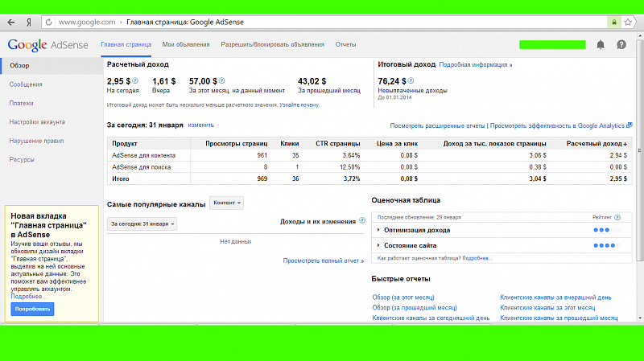Image resolution: width=644 pixels, height=361 pixels.
Task: Click the Просмотры страниц column header
Action: click(236, 144)
